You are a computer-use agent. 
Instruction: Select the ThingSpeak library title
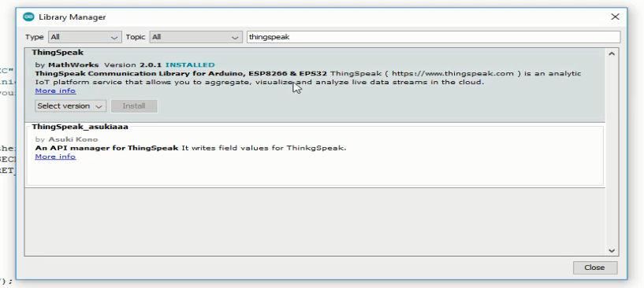58,53
